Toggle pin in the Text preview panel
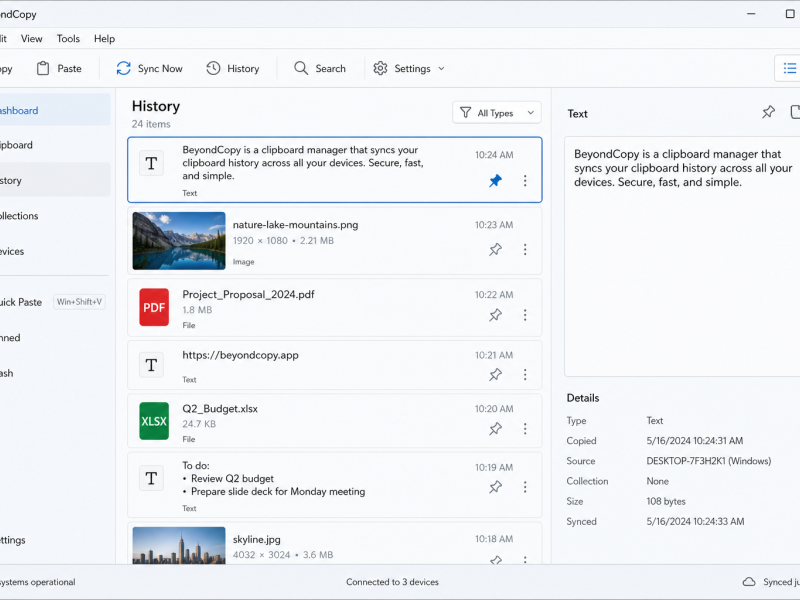The width and height of the screenshot is (800, 600). pos(768,112)
